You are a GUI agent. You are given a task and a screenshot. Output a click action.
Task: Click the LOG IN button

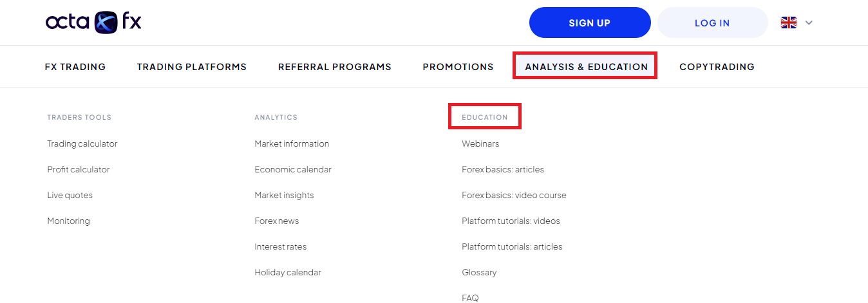712,23
